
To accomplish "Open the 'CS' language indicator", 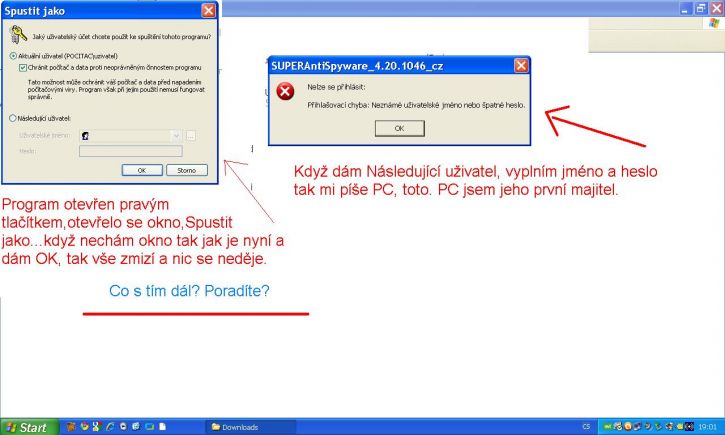I will [586, 427].
